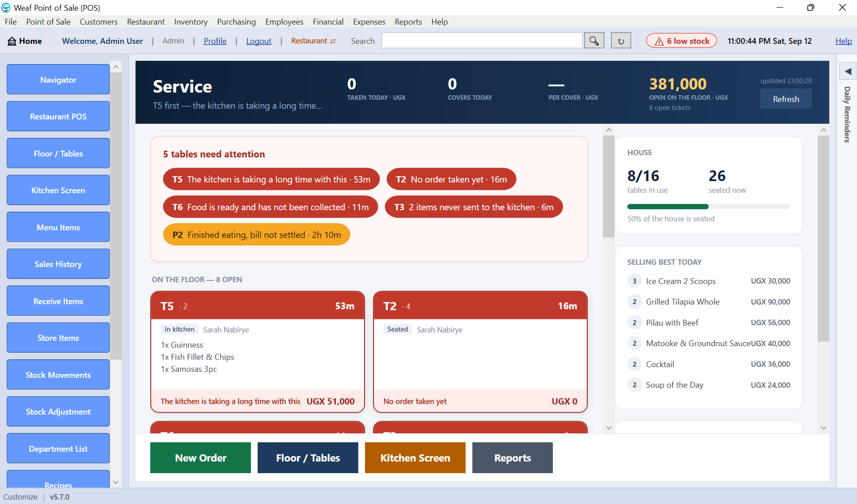
Task: Click the magnifier search icon button
Action: tap(594, 41)
